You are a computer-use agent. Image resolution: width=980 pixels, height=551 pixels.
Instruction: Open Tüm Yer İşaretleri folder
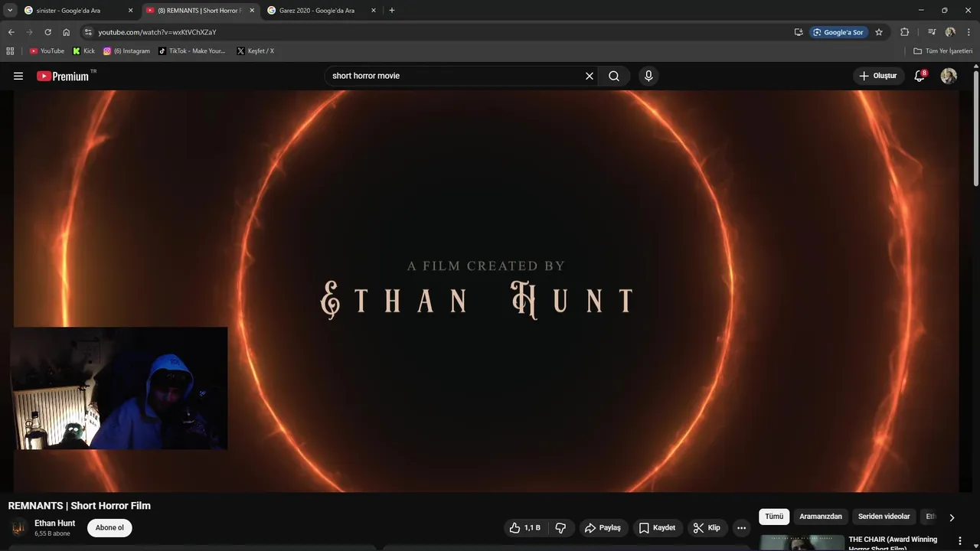pos(943,51)
